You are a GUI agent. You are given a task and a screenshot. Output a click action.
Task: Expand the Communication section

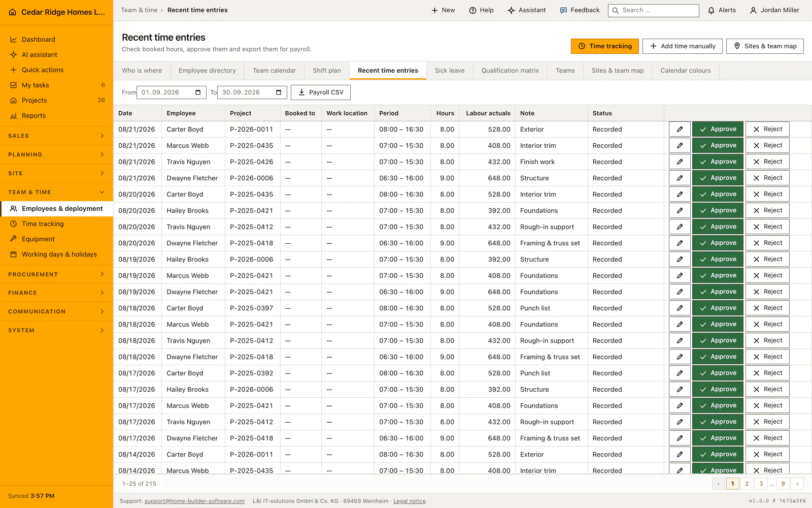click(56, 311)
